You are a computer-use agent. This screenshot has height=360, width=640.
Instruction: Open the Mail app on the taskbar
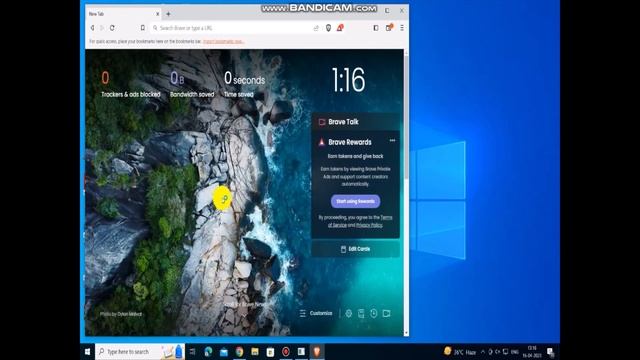(224, 351)
